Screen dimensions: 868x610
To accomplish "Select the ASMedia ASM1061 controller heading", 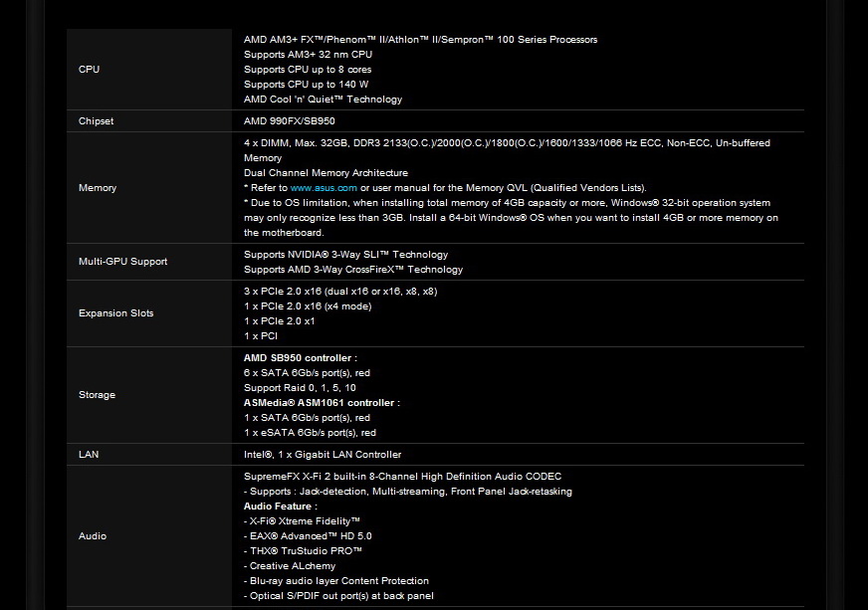I will coord(322,403).
